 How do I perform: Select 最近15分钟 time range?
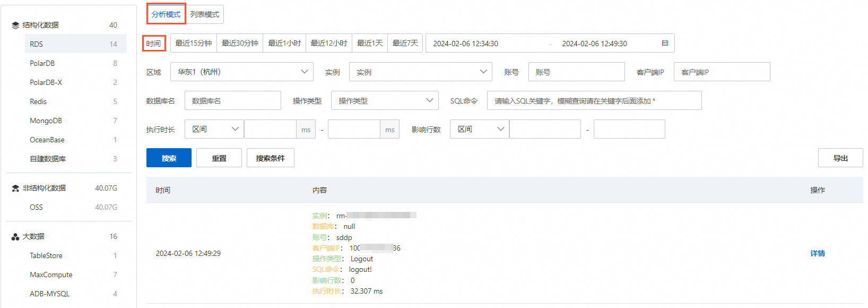point(194,43)
